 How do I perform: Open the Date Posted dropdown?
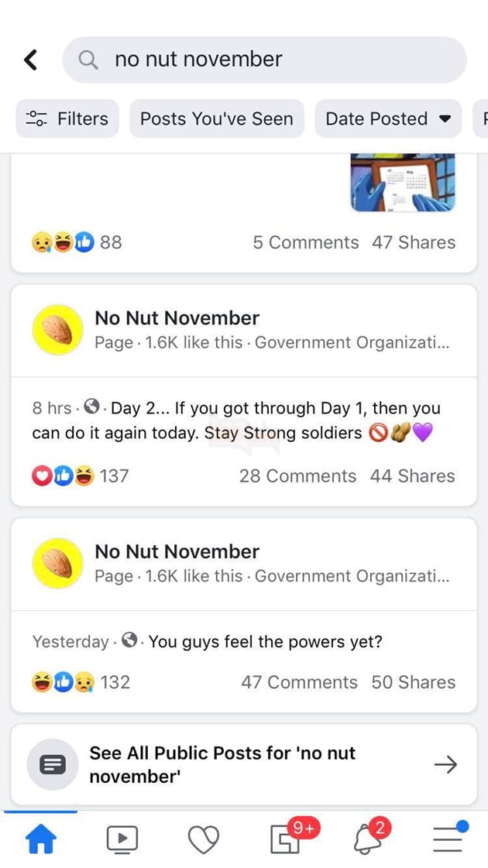point(387,118)
